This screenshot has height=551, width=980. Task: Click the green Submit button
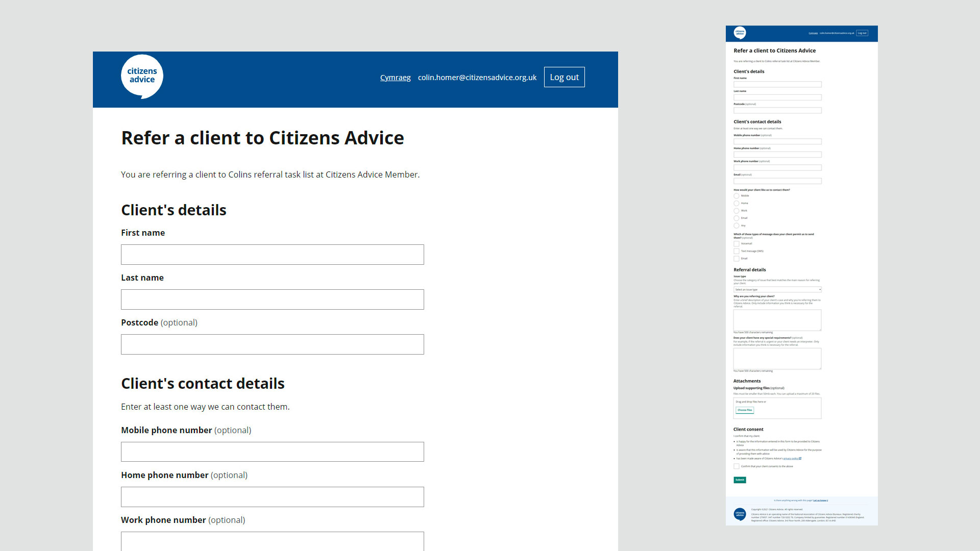tap(740, 480)
